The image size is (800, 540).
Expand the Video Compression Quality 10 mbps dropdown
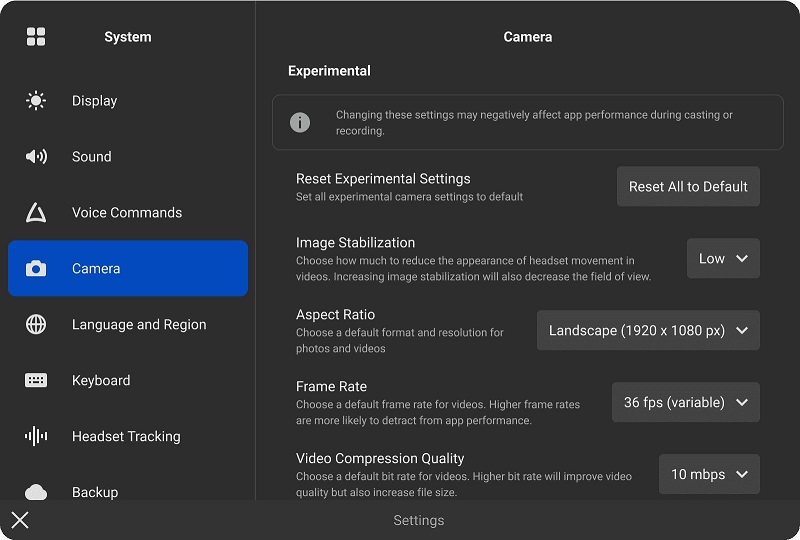click(x=709, y=474)
